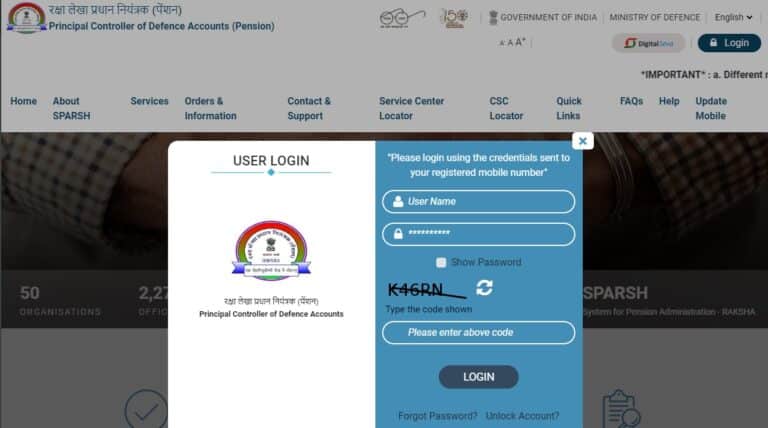Screen dimensions: 768x428
Task: Click the captcha code entry field
Action: (x=479, y=333)
